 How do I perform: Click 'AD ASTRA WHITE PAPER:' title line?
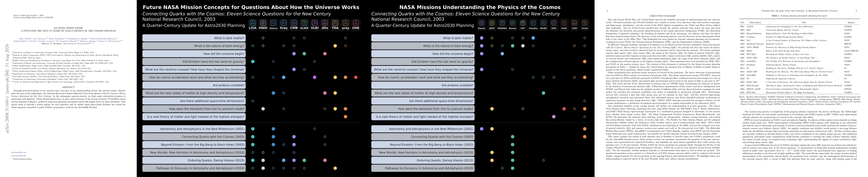(68, 28)
